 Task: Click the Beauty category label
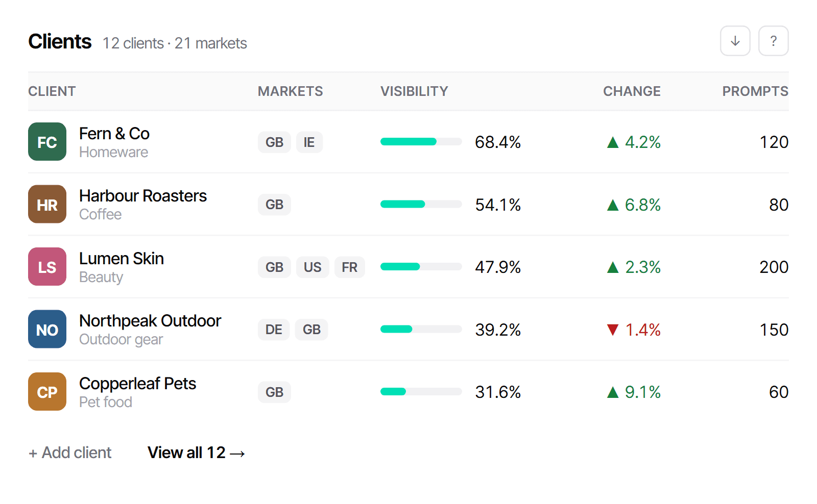101,277
